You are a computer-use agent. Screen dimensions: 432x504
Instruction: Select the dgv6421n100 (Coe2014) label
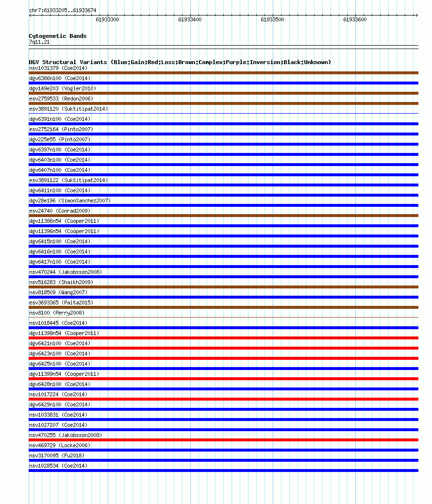(60, 343)
